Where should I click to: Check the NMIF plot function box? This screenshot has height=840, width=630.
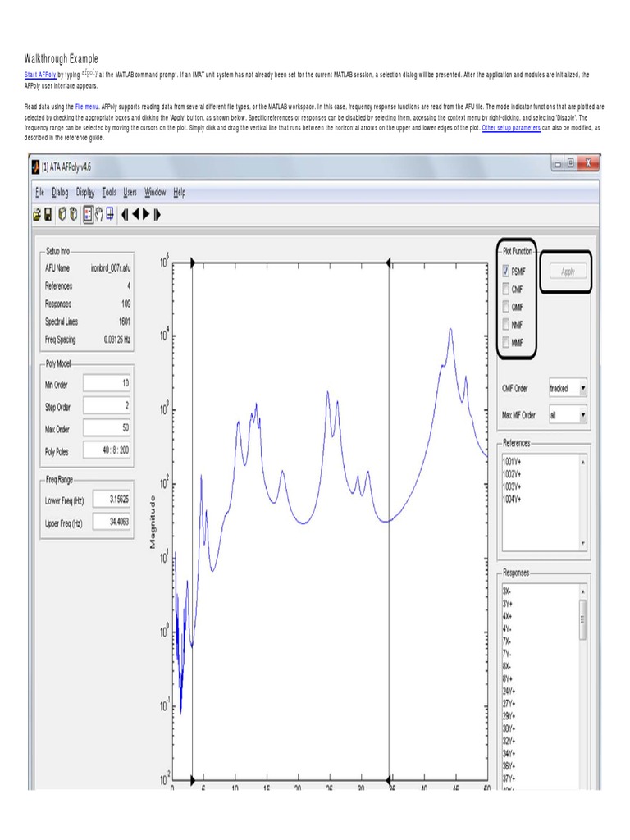coord(505,325)
